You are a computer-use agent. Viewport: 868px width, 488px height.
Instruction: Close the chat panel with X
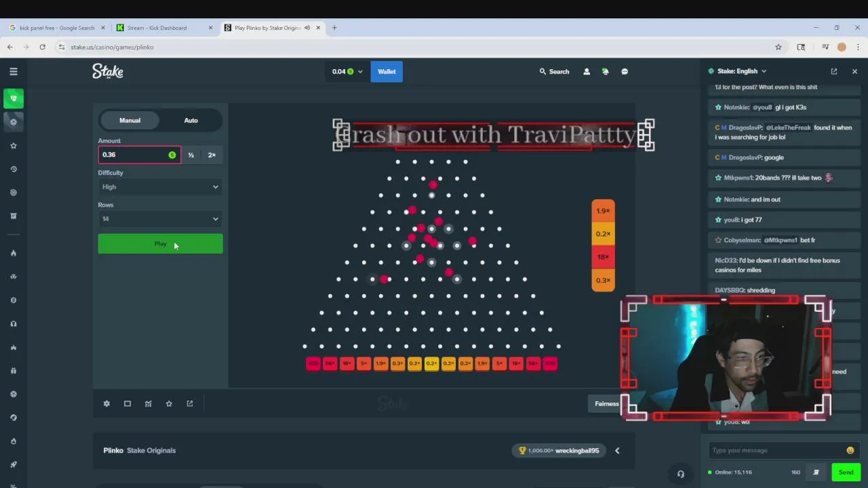854,71
